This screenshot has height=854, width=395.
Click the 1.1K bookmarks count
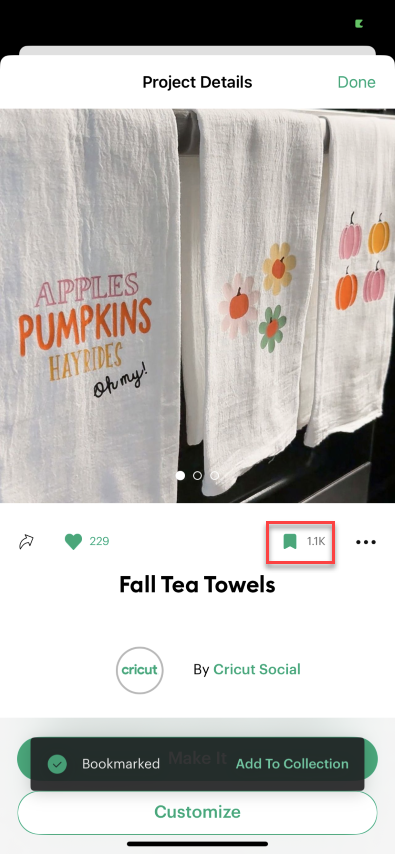[x=316, y=541]
